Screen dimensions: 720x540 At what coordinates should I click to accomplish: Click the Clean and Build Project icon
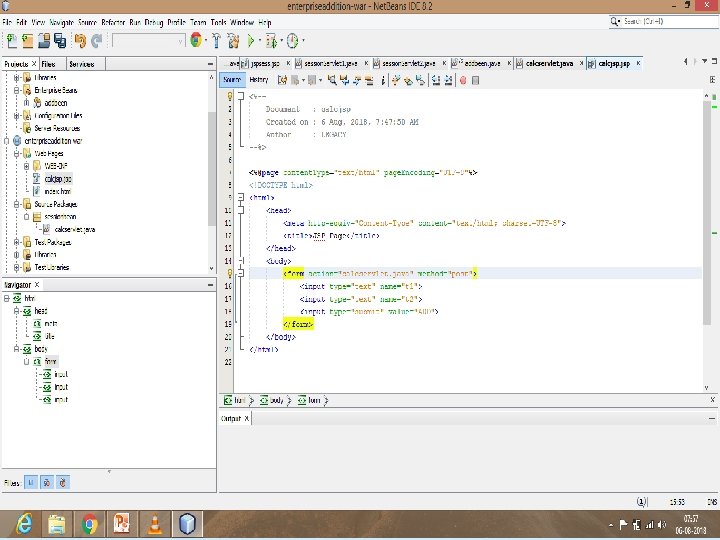coord(233,41)
